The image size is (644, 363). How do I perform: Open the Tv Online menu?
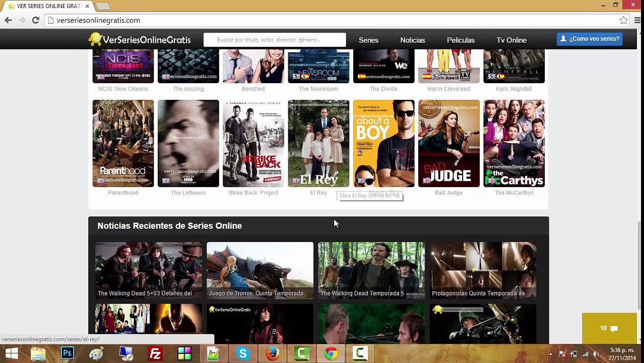point(511,40)
